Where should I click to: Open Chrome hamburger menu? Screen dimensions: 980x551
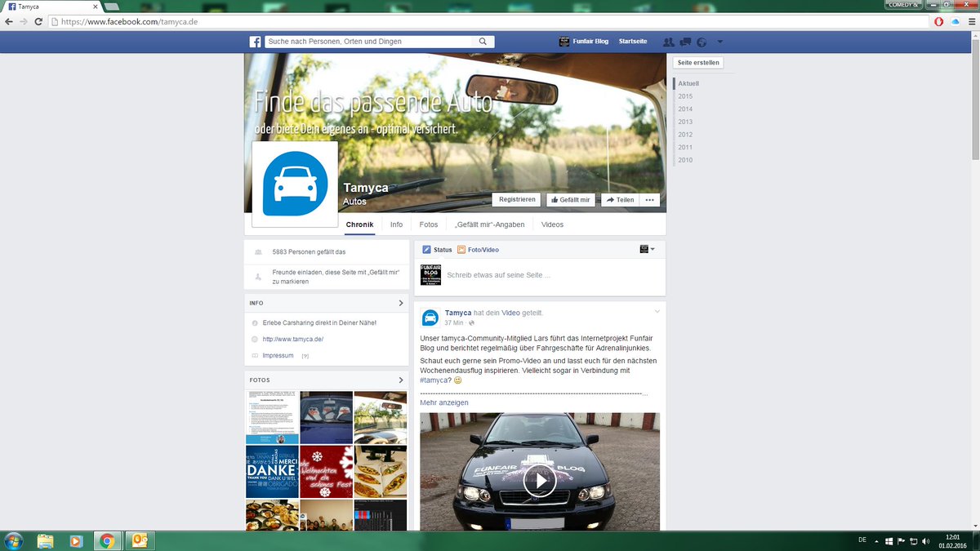click(x=971, y=22)
